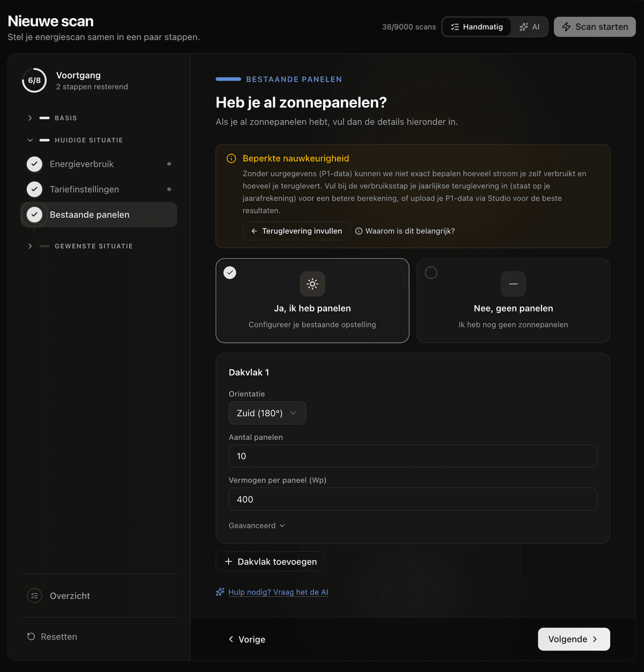Click the info icon beside 'Waarom is dit belangrijk?'

coord(359,231)
